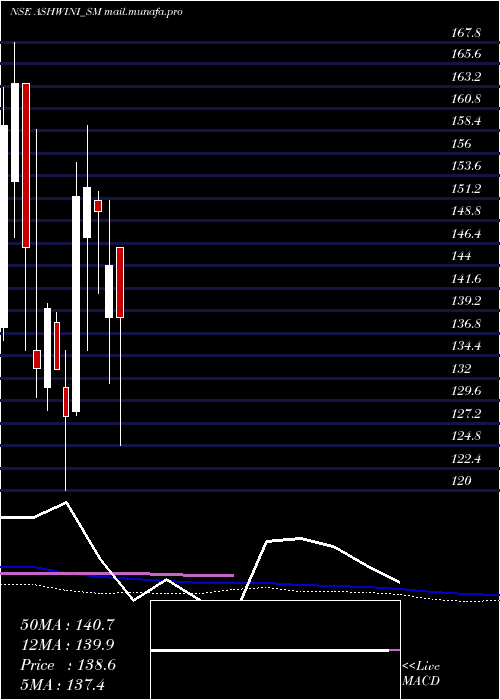
Task: Click the 129.6 price axis label
Action: click(x=466, y=391)
